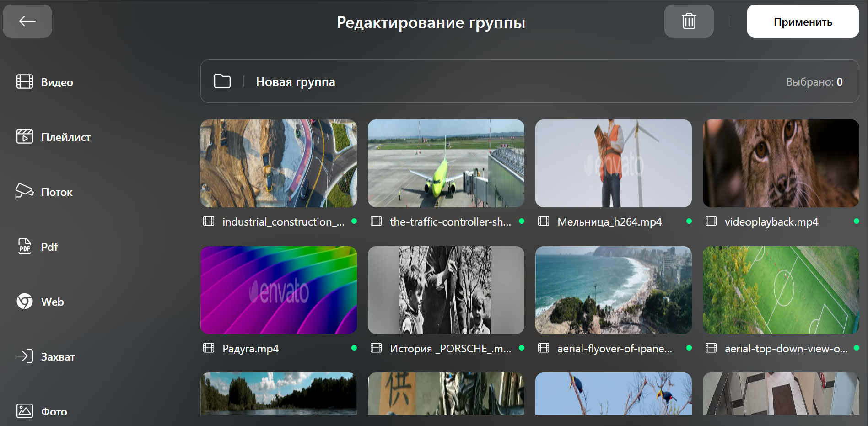Click green status dot of Мельница_h264.mp4
Viewport: 868px width, 426px height.
coord(689,221)
